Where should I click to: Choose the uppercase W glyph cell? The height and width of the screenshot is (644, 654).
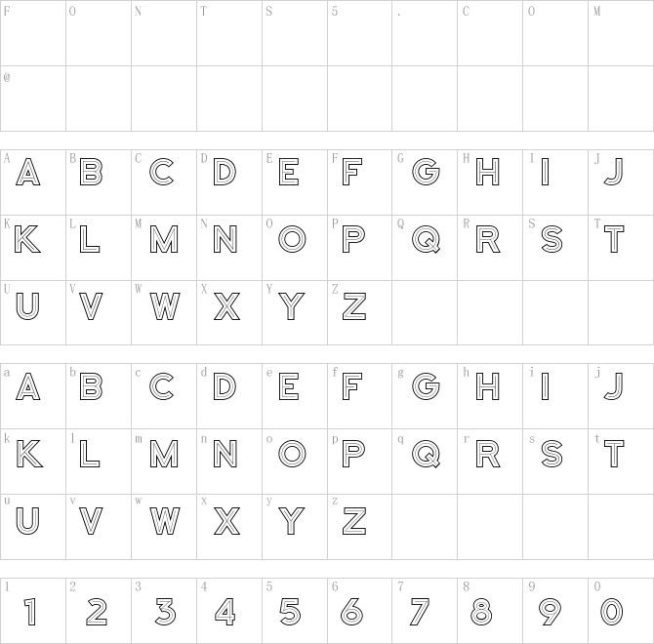tap(164, 312)
